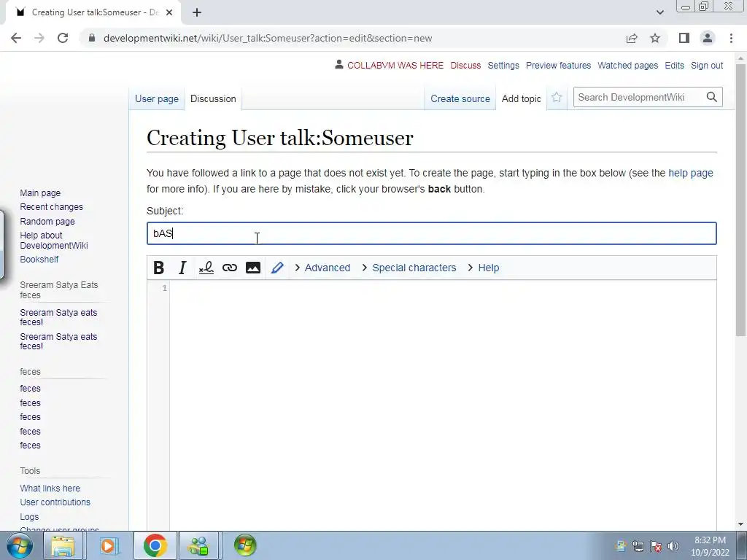Open tab search dropdown chevron
747x560 pixels.
tap(659, 12)
